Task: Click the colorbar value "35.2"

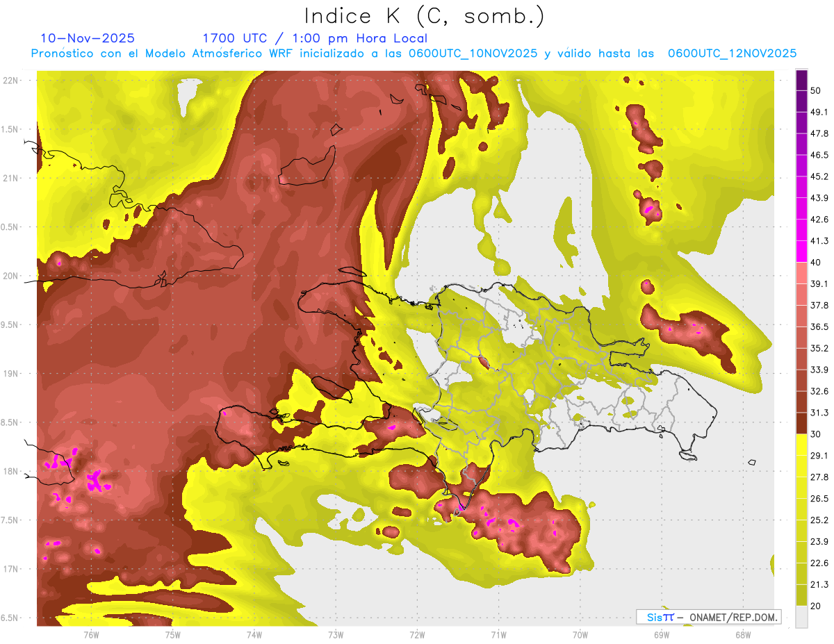Action: coord(819,348)
